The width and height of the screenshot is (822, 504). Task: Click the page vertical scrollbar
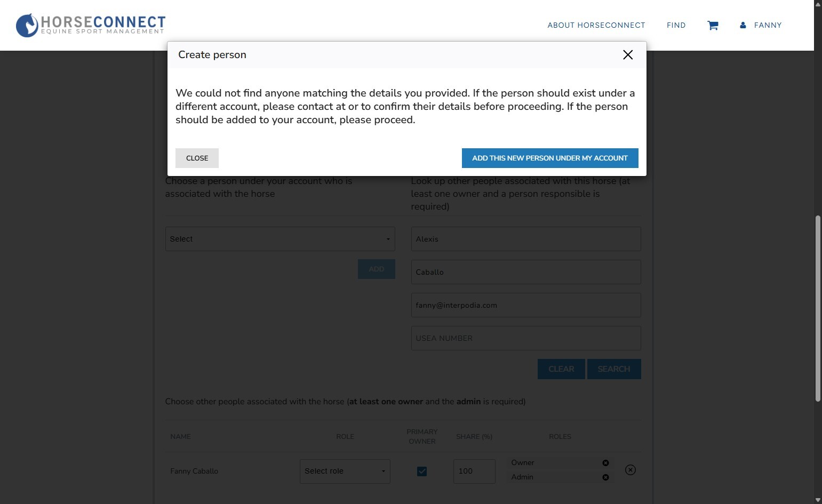[x=818, y=308]
